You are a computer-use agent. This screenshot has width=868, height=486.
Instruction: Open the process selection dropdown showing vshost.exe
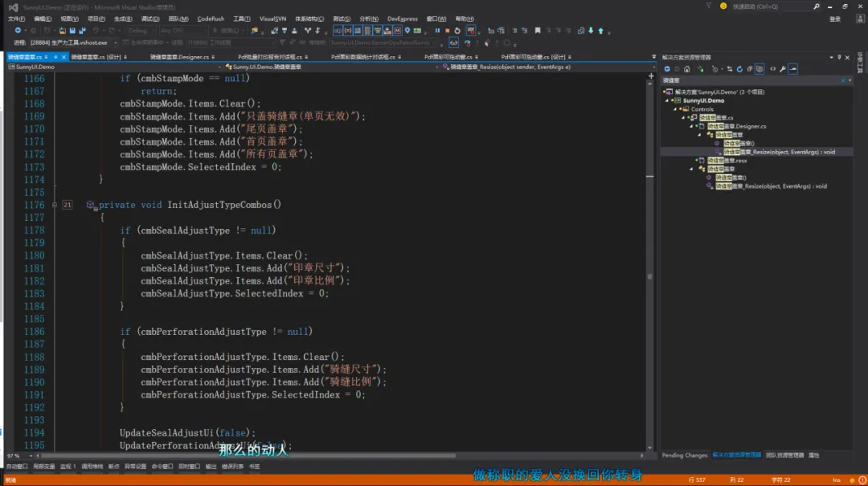74,43
